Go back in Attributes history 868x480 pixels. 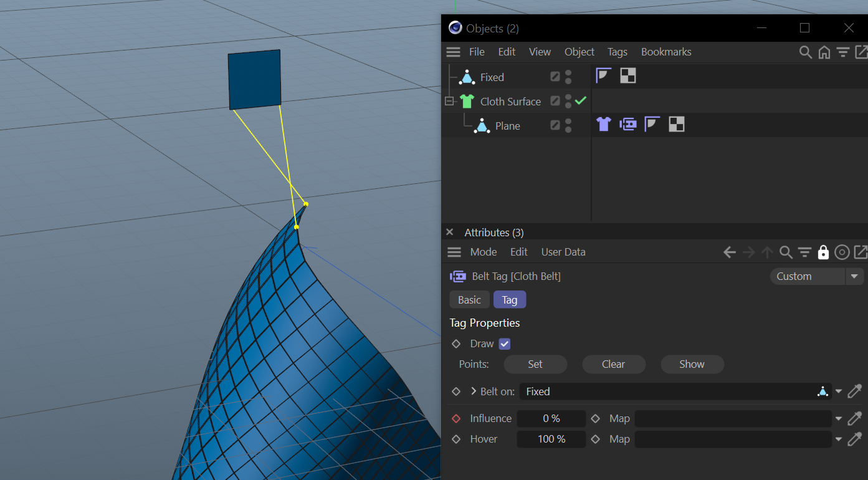[730, 252]
